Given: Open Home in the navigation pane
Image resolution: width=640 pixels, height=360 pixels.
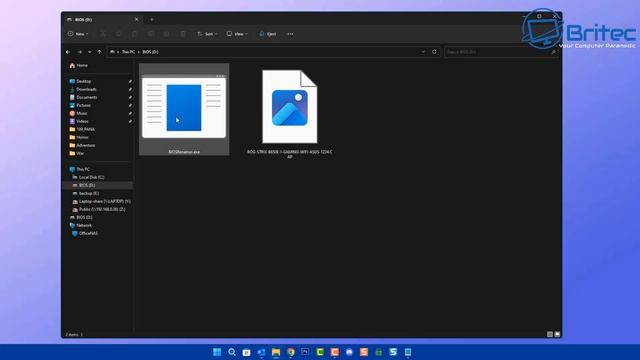Looking at the screenshot, I should pos(78,65).
